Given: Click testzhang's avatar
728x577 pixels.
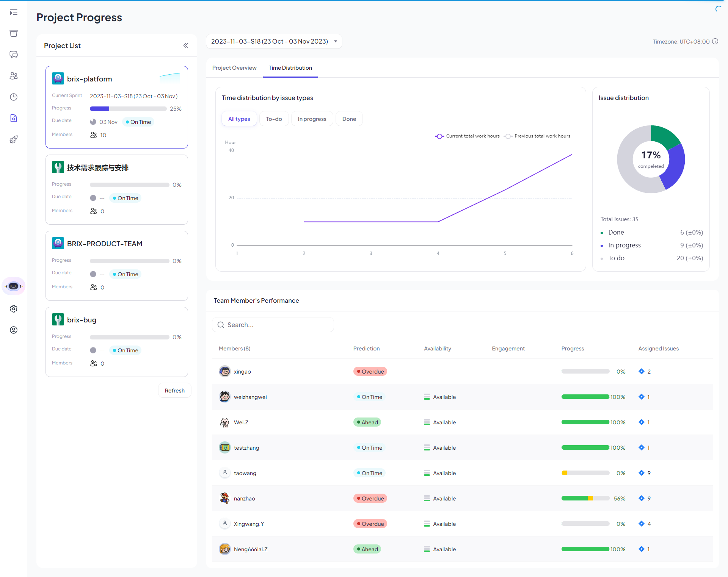Looking at the screenshot, I should (x=225, y=447).
